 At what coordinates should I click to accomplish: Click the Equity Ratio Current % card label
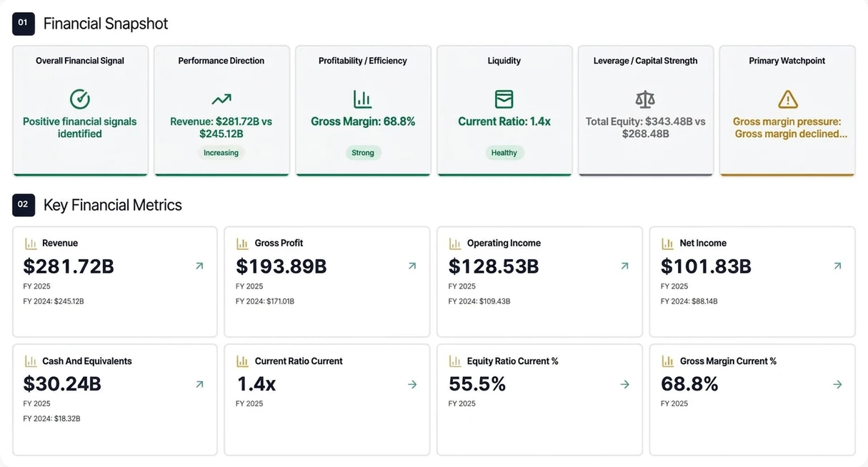pyautogui.click(x=513, y=361)
